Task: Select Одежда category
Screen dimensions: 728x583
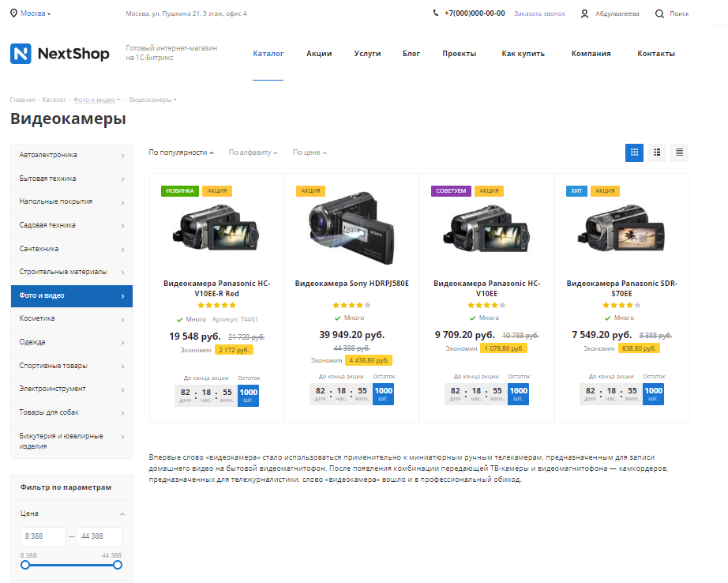Action: click(x=72, y=343)
